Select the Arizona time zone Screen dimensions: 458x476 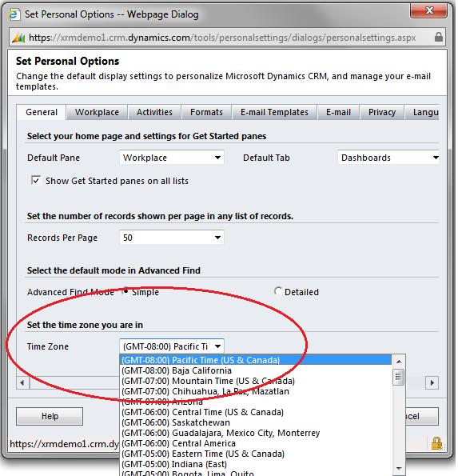[x=256, y=402]
